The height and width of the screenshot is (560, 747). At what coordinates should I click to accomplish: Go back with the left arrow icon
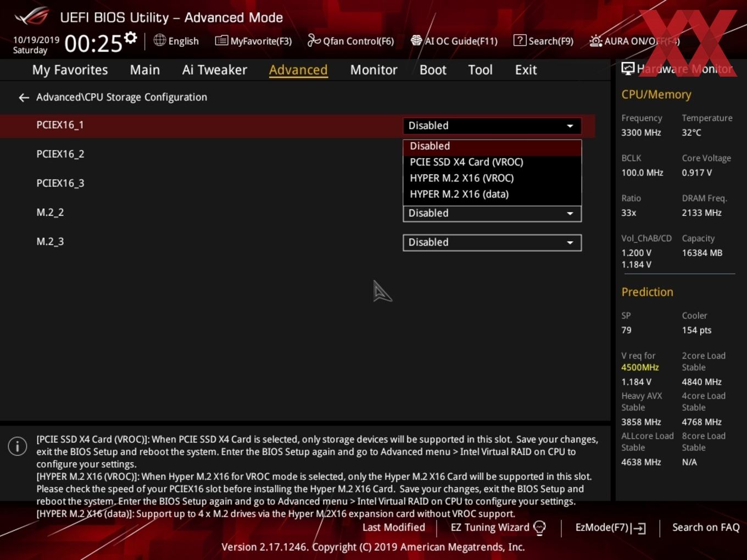[24, 98]
